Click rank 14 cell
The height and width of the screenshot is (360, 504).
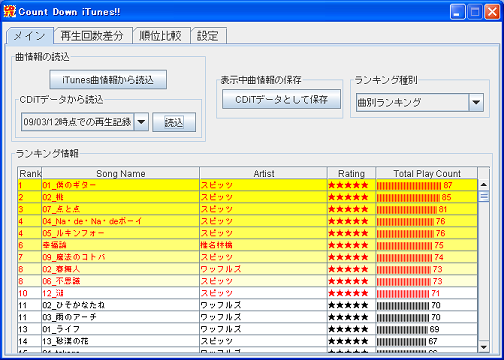tap(30, 341)
